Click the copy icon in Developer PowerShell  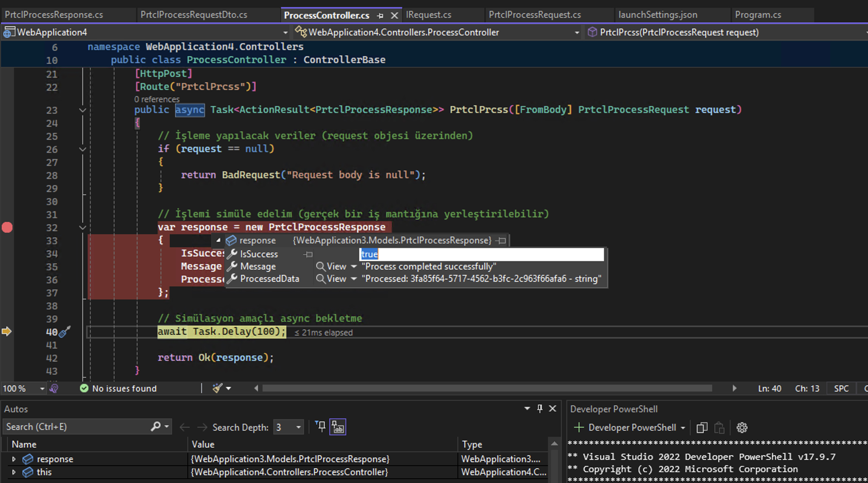[x=702, y=428]
